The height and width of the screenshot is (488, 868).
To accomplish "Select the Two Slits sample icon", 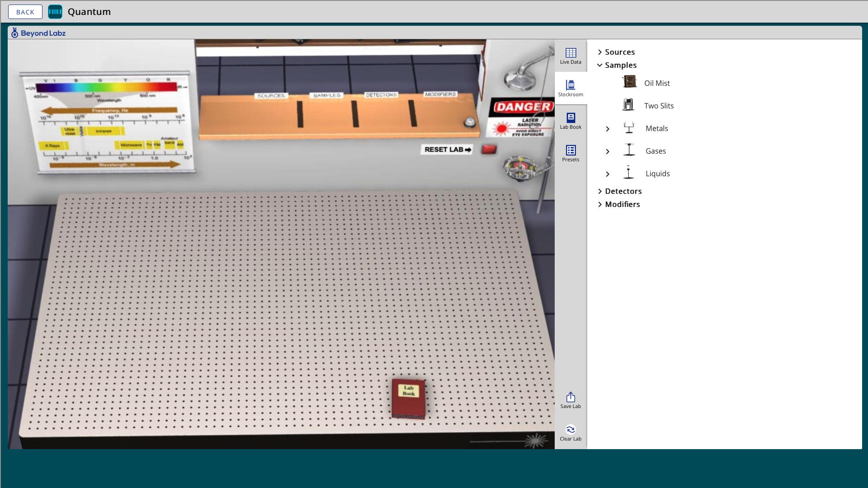I will click(x=628, y=105).
